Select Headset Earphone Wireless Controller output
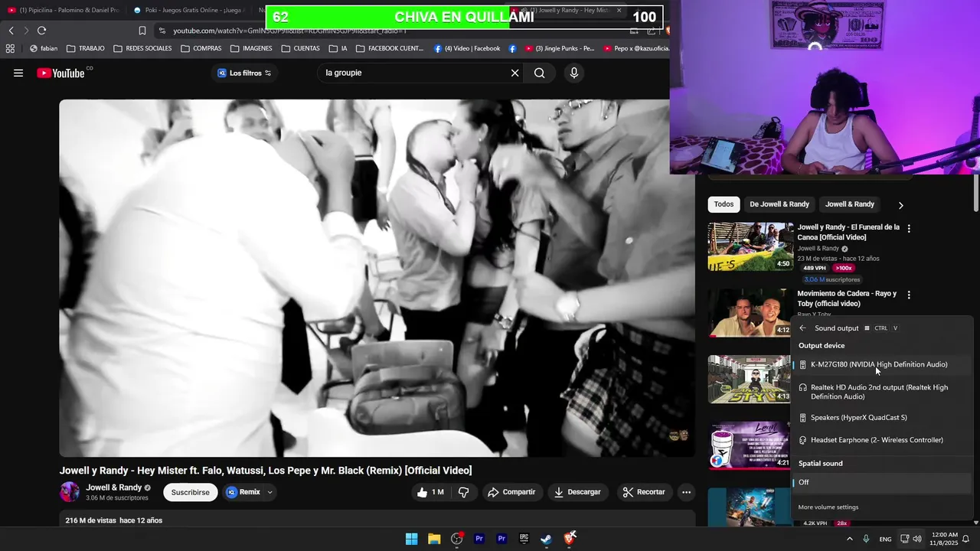The image size is (980, 551). coord(882,440)
